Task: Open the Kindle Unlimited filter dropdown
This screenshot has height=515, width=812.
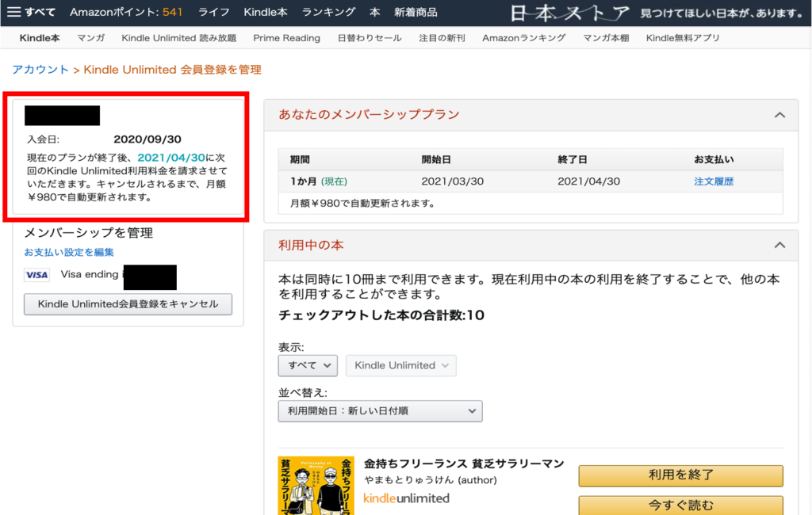Action: [x=400, y=365]
